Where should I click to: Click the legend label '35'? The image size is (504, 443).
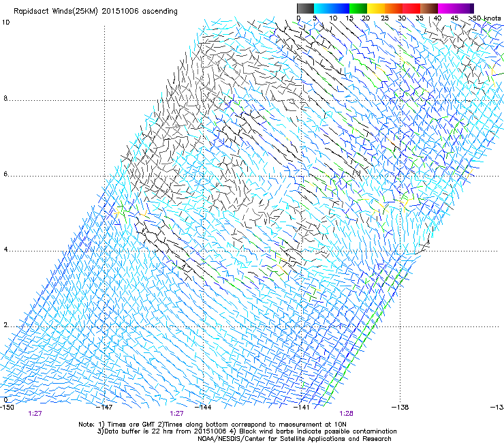pos(420,18)
